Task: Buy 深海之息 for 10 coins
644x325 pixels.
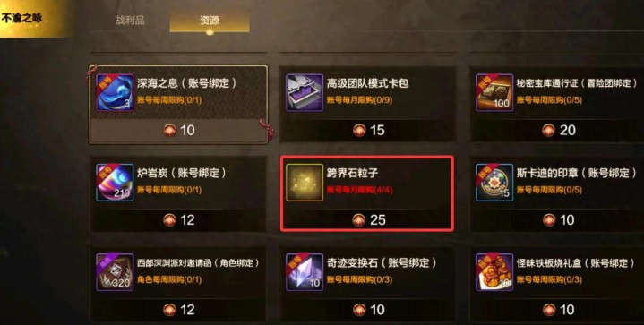Action: (178, 131)
